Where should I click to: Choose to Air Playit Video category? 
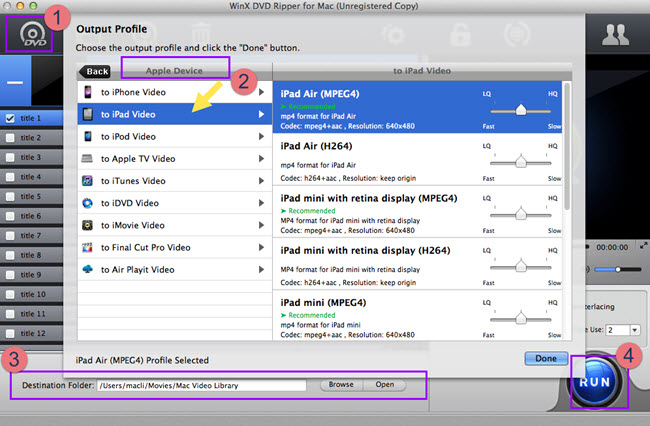tap(175, 269)
